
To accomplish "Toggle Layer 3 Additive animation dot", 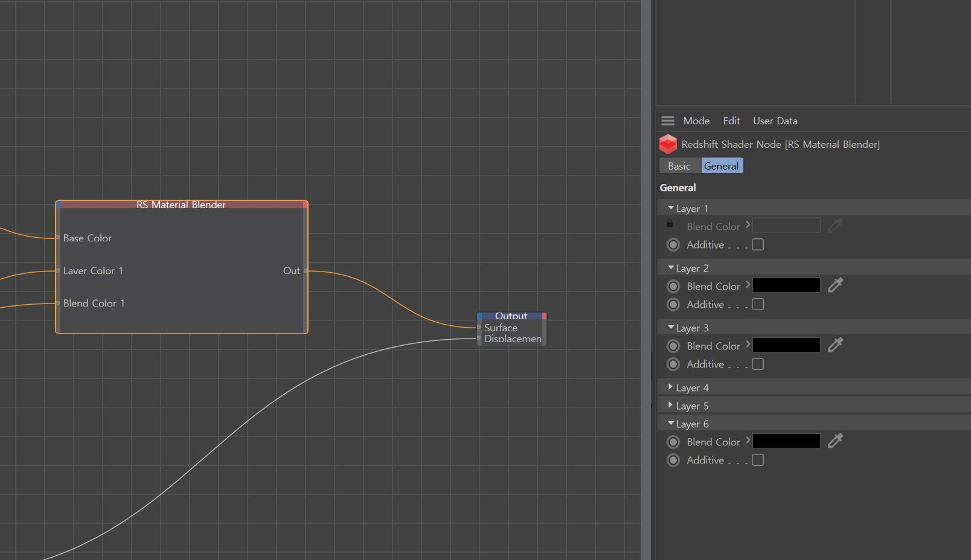I will tap(673, 364).
